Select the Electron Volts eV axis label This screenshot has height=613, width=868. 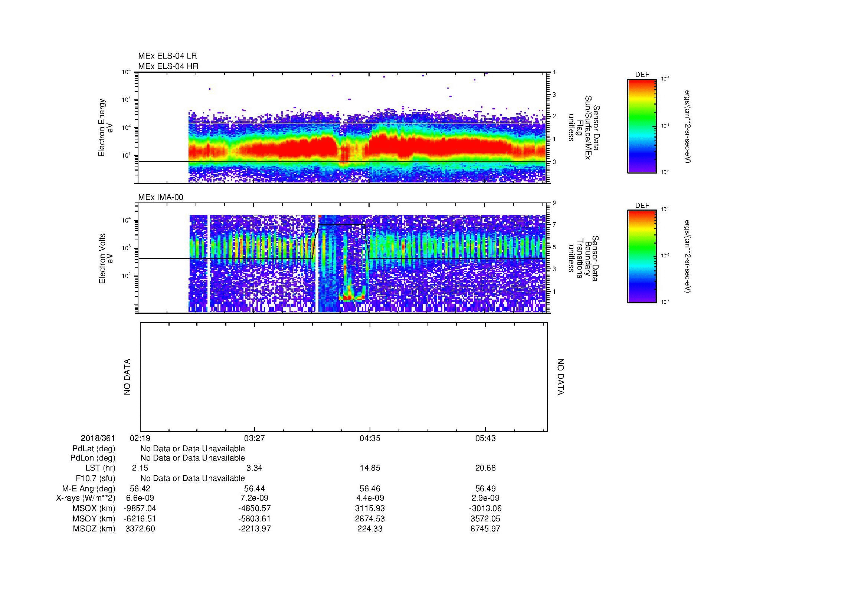coord(105,258)
